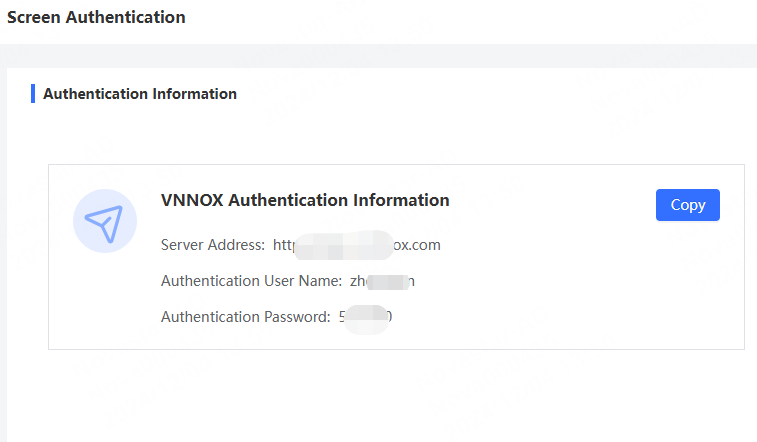757x442 pixels.
Task: Select the VNNOX Authentication Information heading
Action: tap(305, 200)
